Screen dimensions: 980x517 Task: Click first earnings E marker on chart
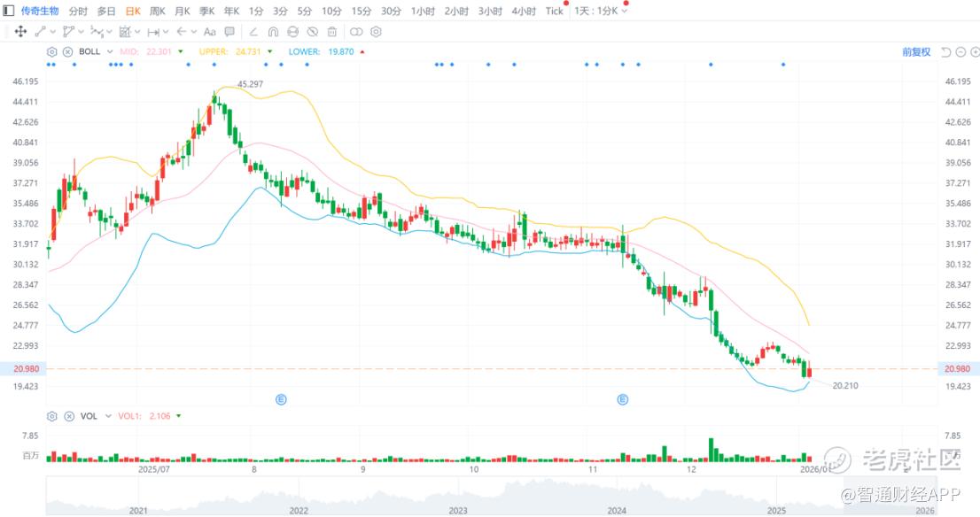point(281,399)
